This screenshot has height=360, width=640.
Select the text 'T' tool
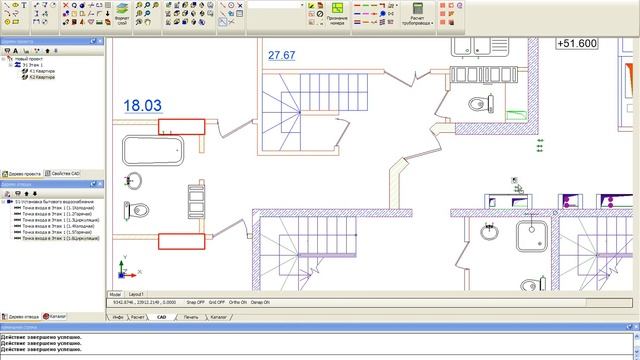[24, 5]
